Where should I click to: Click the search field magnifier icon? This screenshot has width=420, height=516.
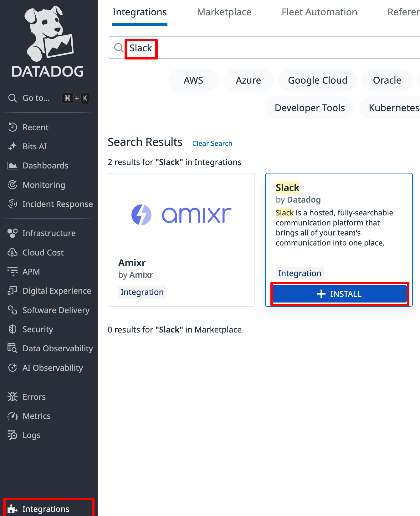[x=119, y=48]
